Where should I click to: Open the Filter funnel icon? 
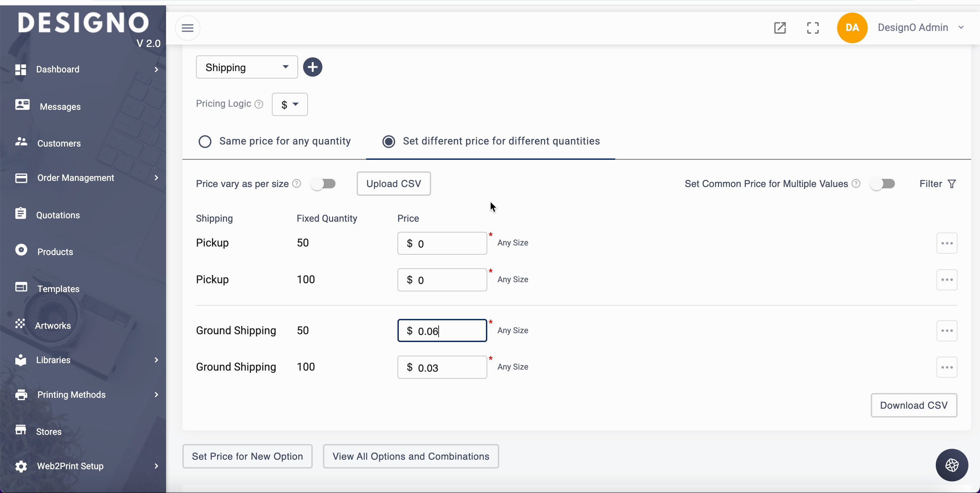click(951, 184)
